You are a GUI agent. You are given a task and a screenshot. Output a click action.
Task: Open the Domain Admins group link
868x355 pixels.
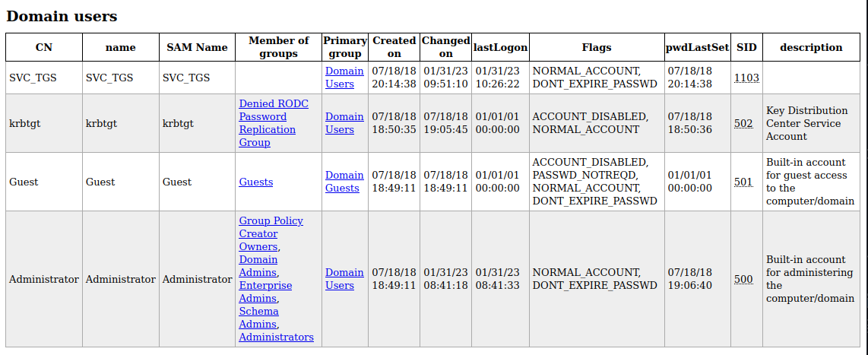tap(258, 266)
